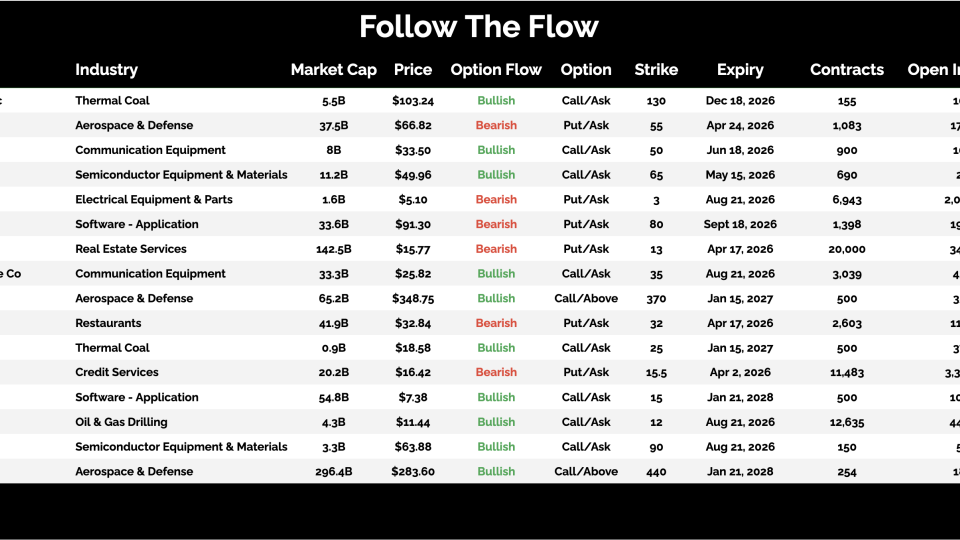Select the Electrical Equipment & Parts cell
The height and width of the screenshot is (540, 960).
154,199
